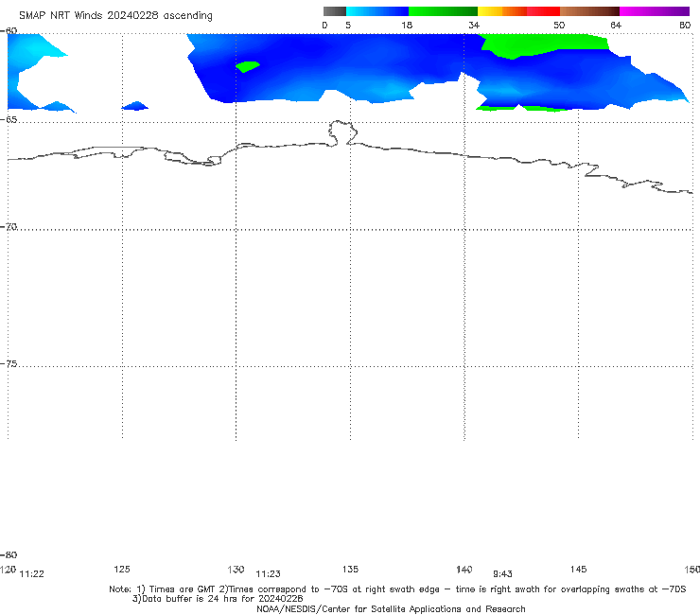Click the swath time '11:22'
The image size is (700, 615).
32,574
